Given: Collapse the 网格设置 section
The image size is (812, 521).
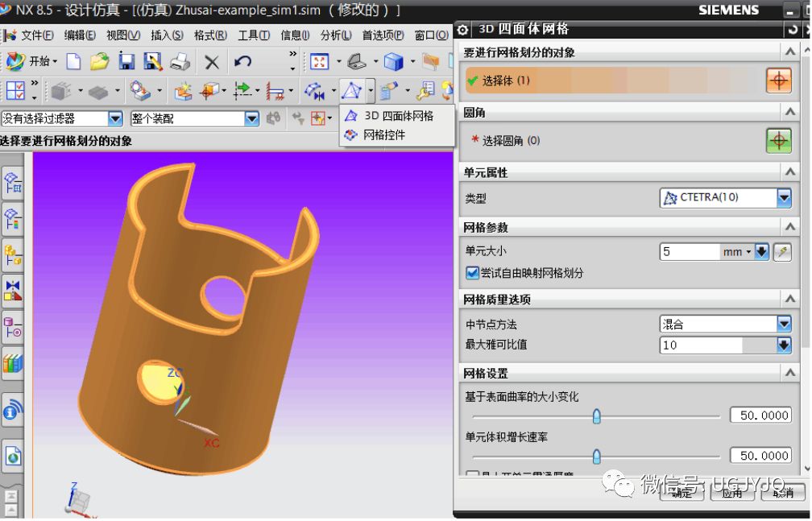Looking at the screenshot, I should [789, 372].
